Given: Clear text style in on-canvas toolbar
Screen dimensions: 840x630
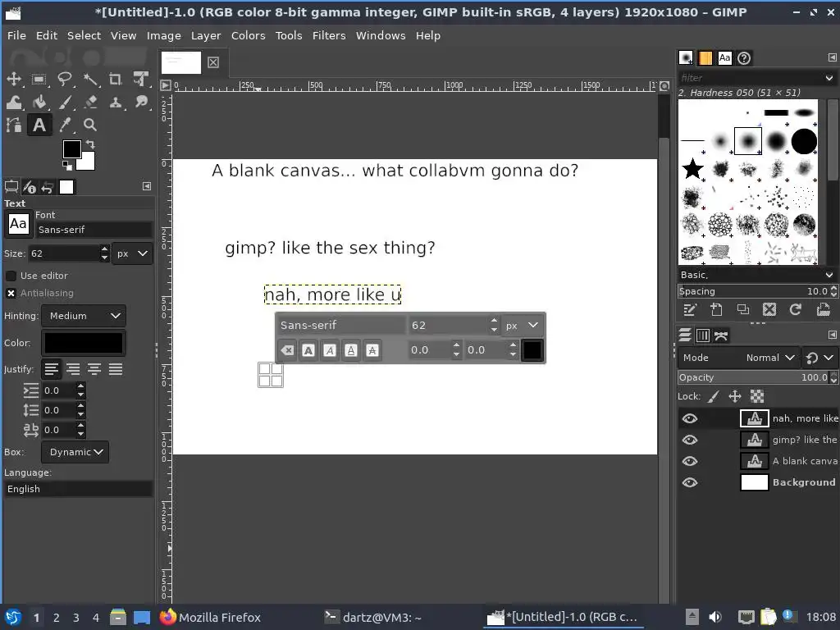Looking at the screenshot, I should 287,350.
